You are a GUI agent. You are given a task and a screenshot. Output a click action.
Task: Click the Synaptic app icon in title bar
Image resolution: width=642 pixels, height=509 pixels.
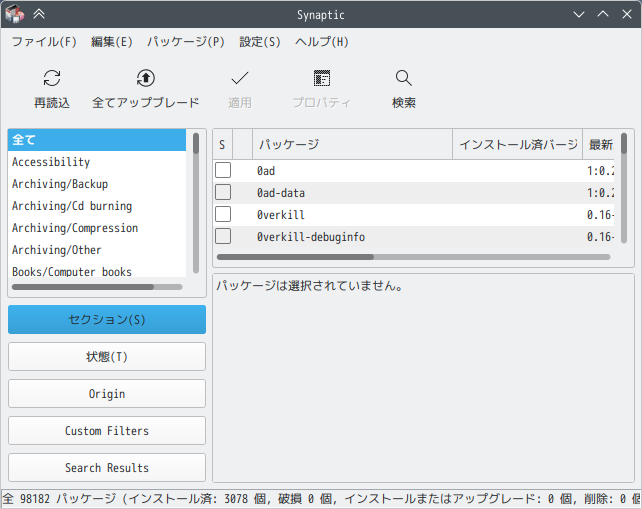pyautogui.click(x=15, y=14)
